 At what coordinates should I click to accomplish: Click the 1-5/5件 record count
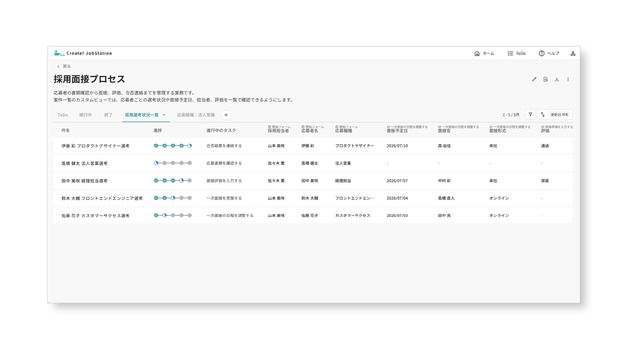511,115
